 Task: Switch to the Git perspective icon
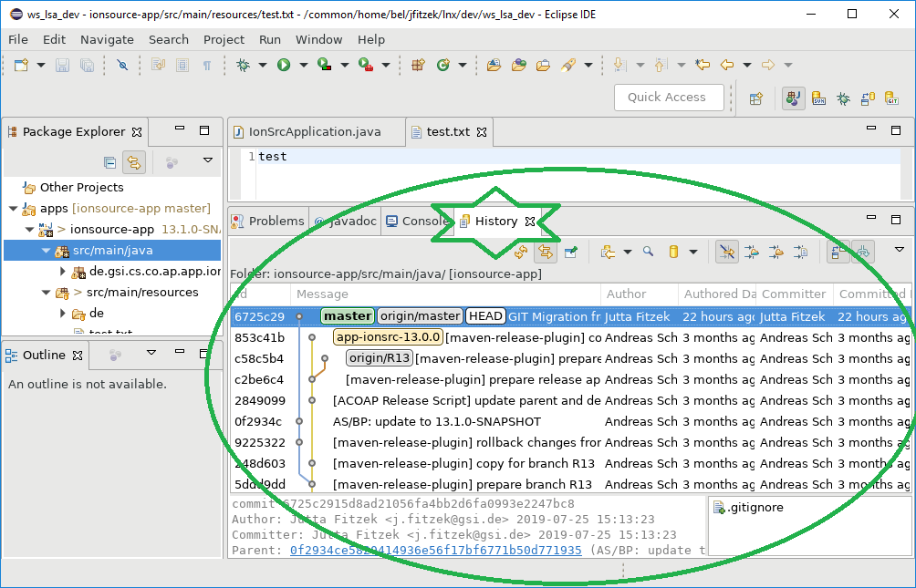(x=891, y=98)
